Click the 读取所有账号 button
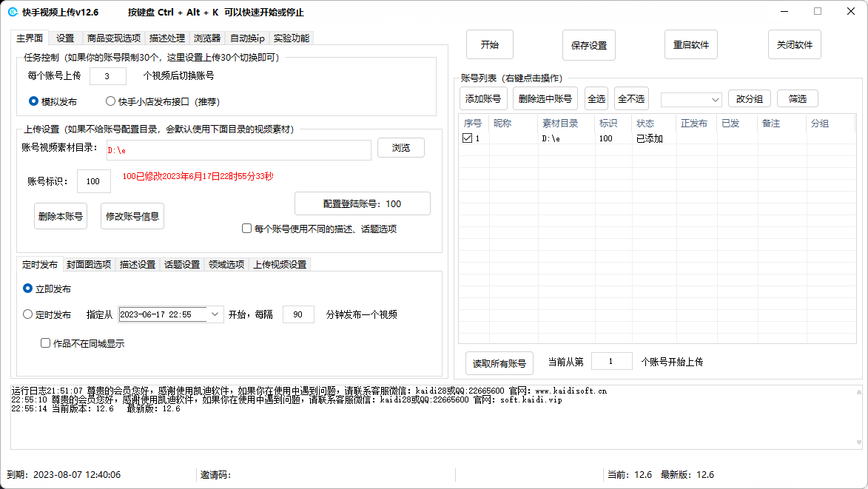868x489 pixels. pyautogui.click(x=499, y=363)
